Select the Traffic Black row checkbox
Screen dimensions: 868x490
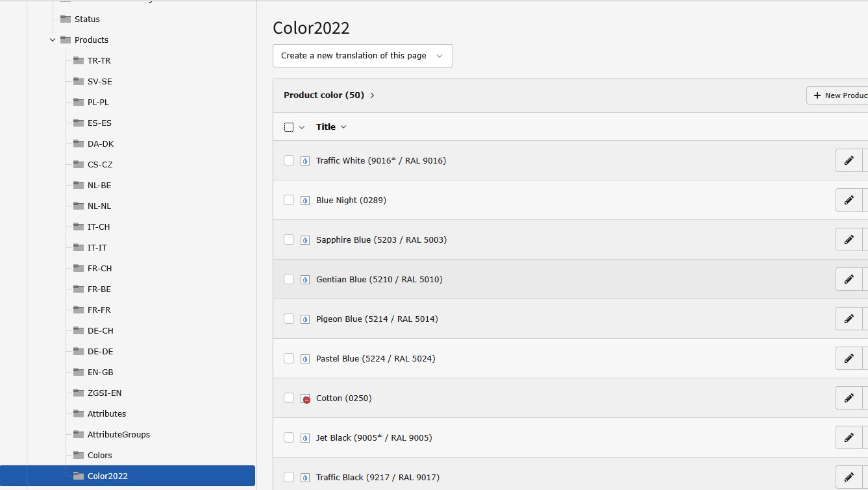click(x=289, y=477)
